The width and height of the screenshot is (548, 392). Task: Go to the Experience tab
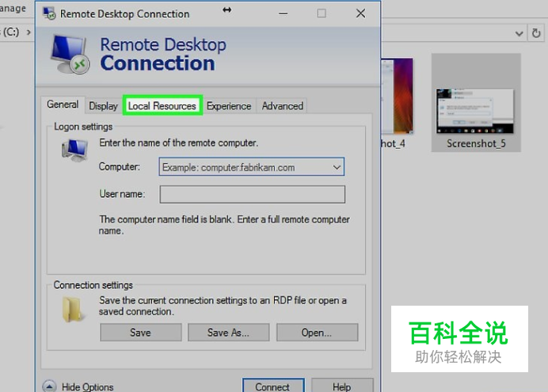tap(229, 106)
